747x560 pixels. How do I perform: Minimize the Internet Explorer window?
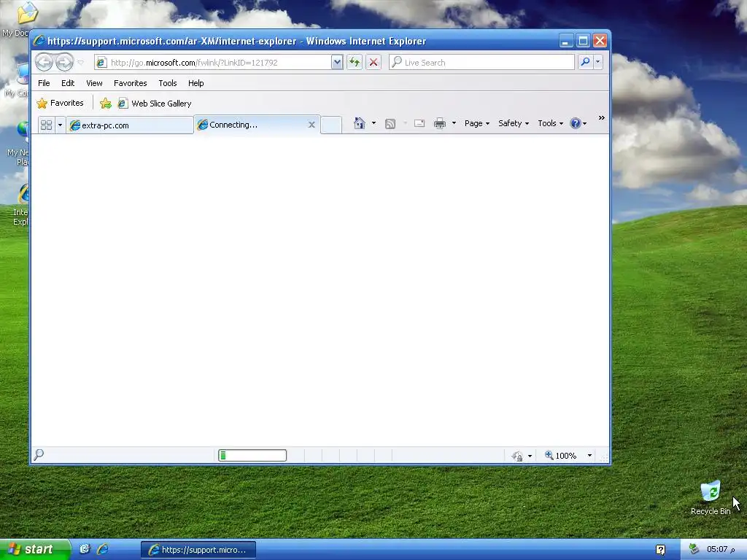(x=565, y=41)
